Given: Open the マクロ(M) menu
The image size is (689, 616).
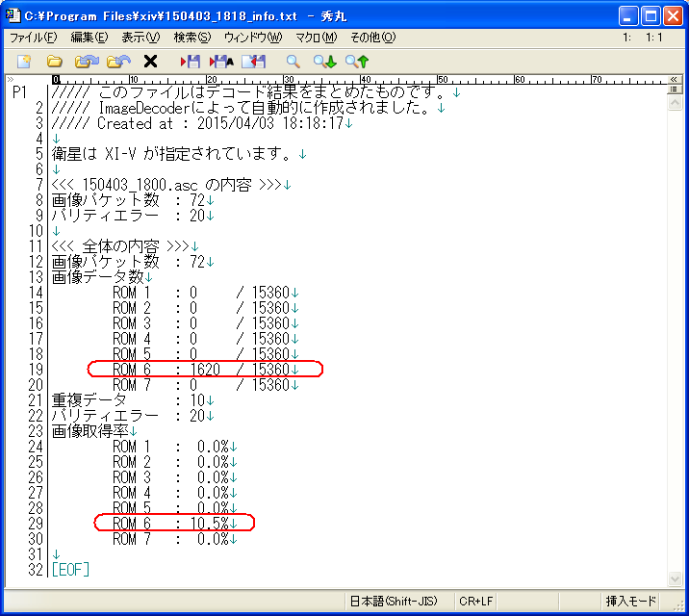Looking at the screenshot, I should click(x=317, y=38).
